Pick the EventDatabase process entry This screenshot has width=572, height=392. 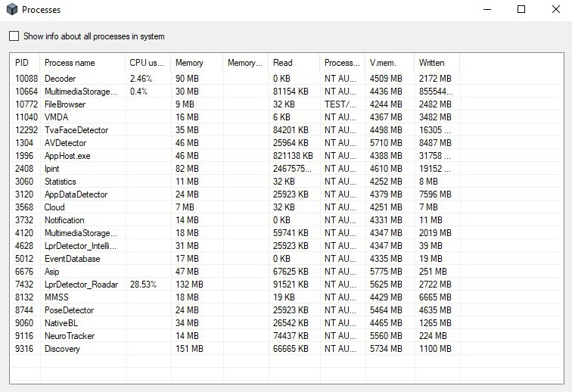coord(73,259)
